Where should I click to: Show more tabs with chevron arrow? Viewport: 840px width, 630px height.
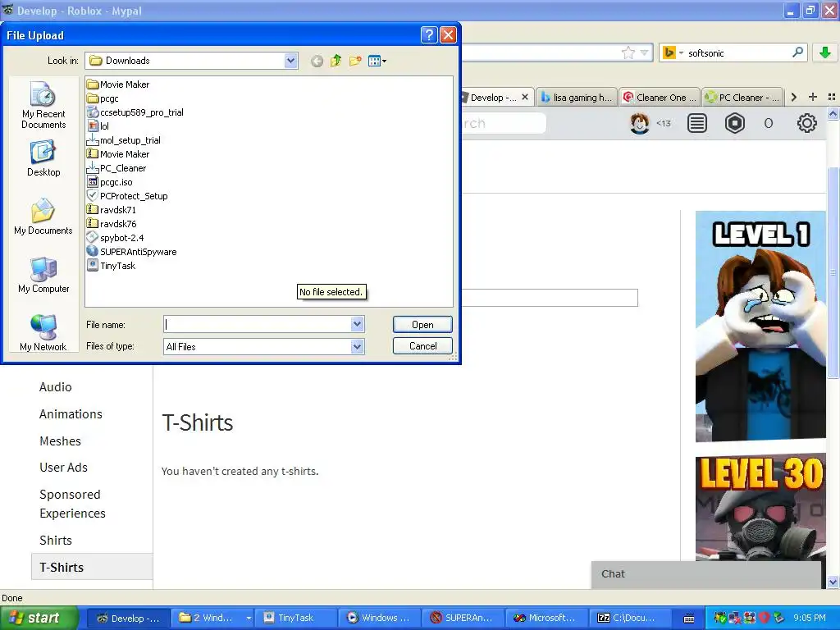tap(794, 97)
